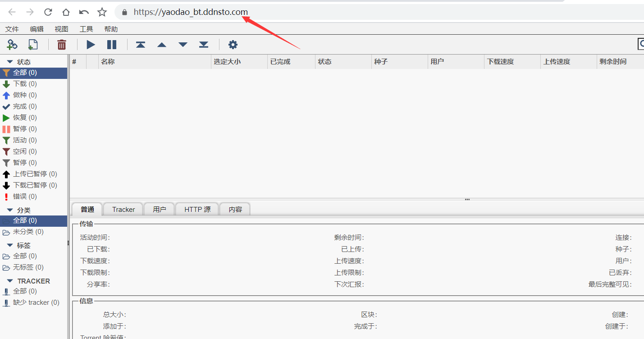This screenshot has height=339, width=644.
Task: Collapse the 分类 sidebar section
Action: point(10,210)
